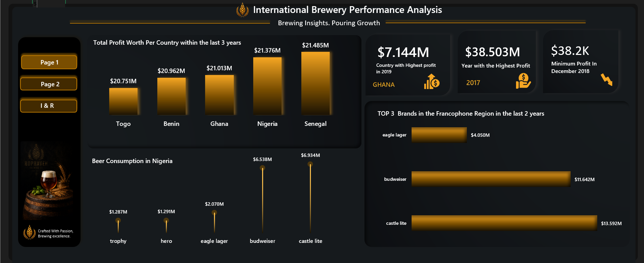The height and width of the screenshot is (263, 644).
Task: Click the 'TOP 3 Brands in the Francophone Region' title
Action: [x=461, y=114]
